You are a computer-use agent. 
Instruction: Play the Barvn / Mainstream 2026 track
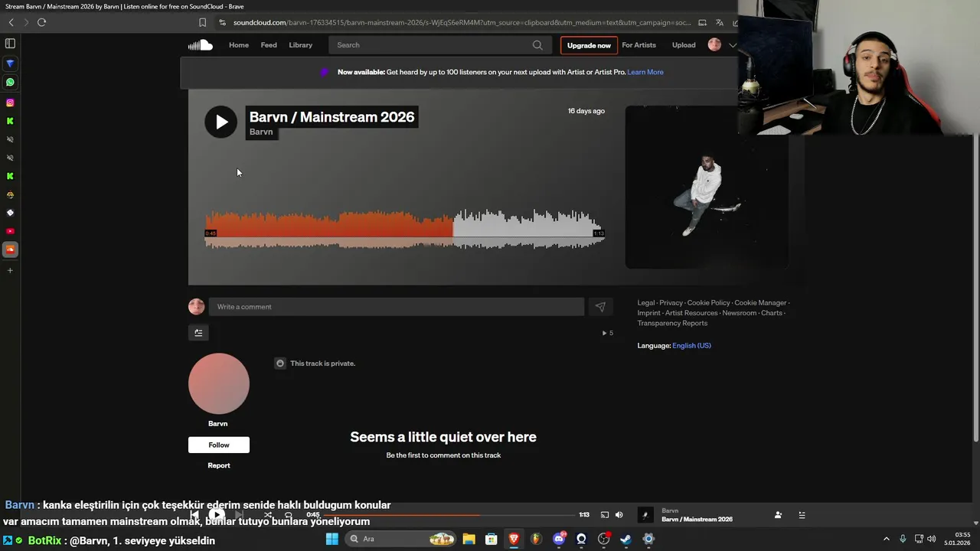[220, 122]
